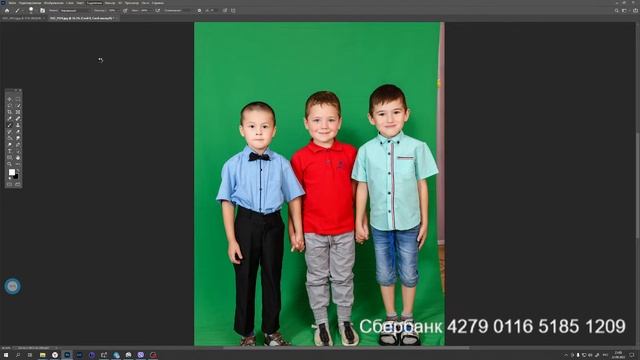Open the Просмотр menu
This screenshot has height=360, width=640.
(131, 3)
